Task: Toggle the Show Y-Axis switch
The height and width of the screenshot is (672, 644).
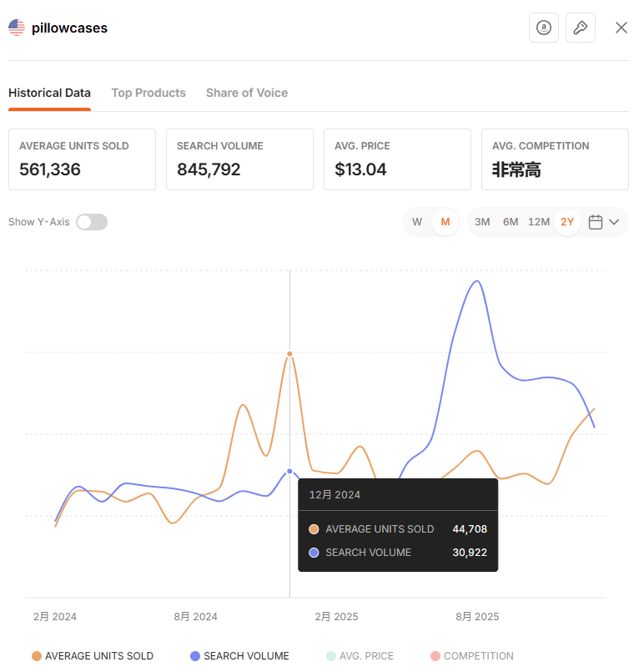Action: [92, 222]
